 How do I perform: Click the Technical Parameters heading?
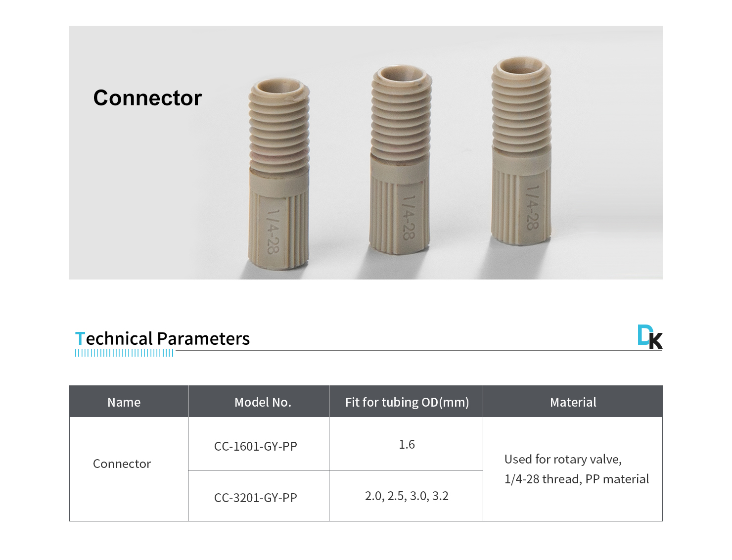pyautogui.click(x=162, y=339)
